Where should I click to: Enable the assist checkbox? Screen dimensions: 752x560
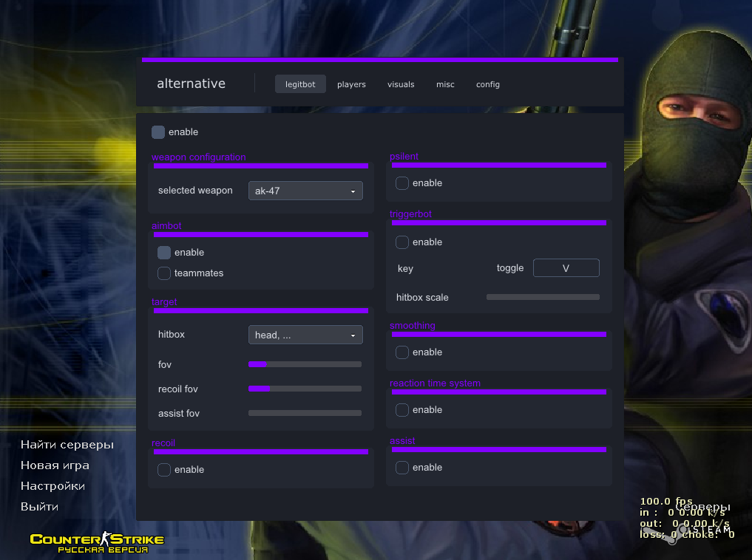click(x=402, y=467)
